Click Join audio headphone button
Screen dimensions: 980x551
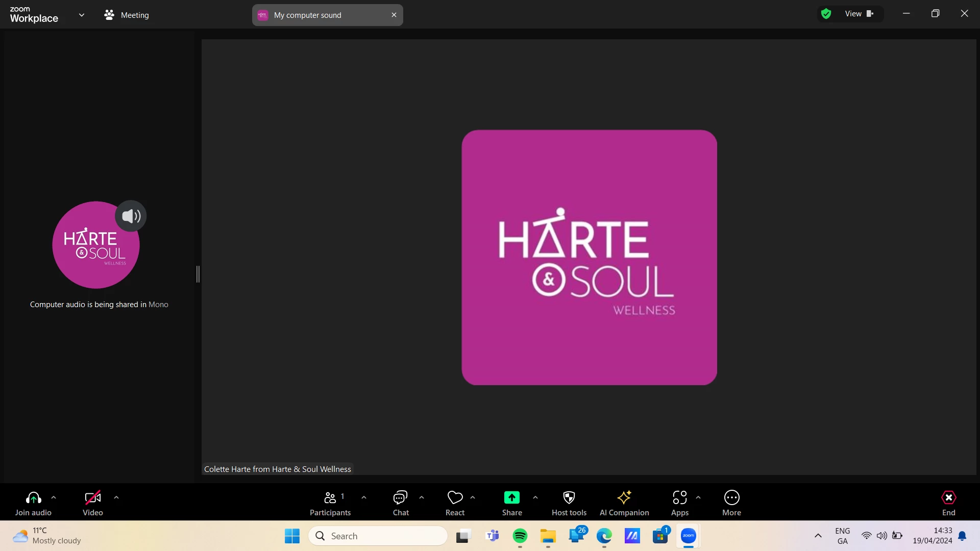[x=33, y=503]
